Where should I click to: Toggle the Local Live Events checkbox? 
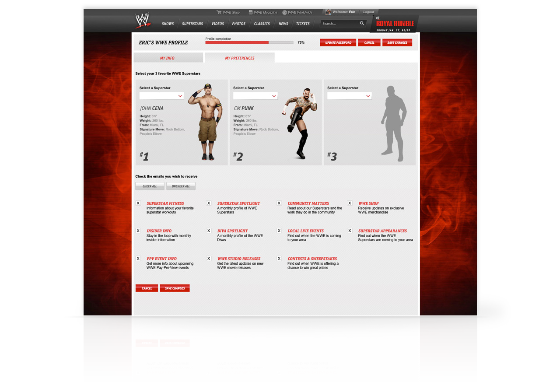pyautogui.click(x=279, y=231)
